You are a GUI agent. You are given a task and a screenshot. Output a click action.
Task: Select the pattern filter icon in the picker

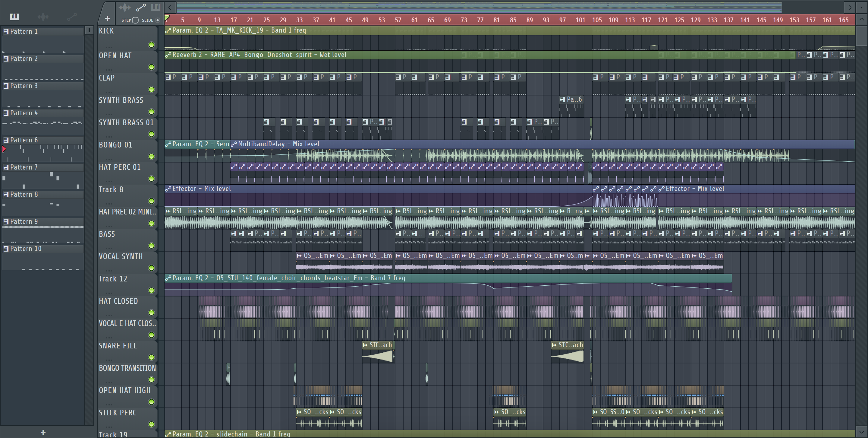(14, 17)
